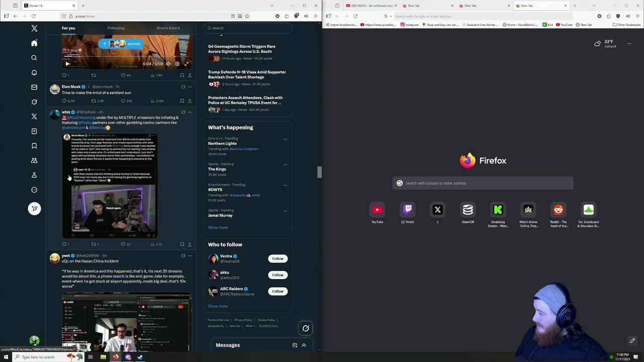Screen dimensions: 644x362
Task: Open Grok icon in X sidebar
Action: [x=34, y=102]
